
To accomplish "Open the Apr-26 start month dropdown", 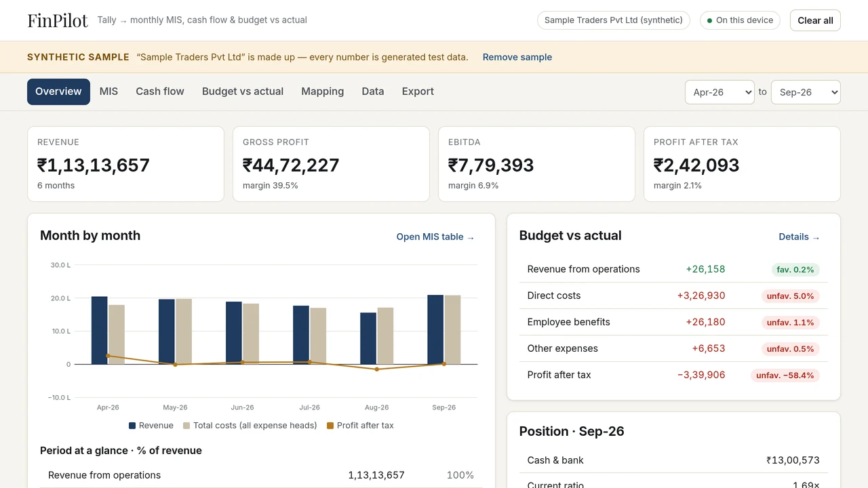I will (x=719, y=92).
